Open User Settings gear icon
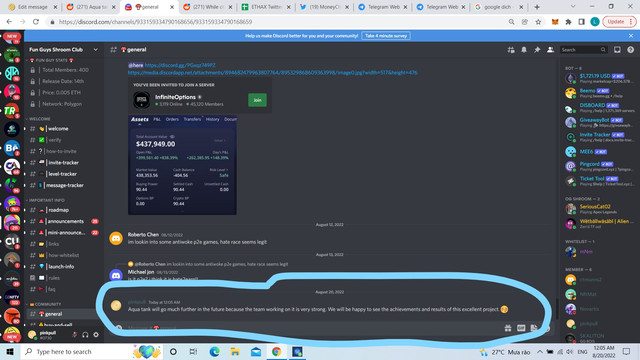Image resolution: width=640 pixels, height=360 pixels. tap(96, 335)
